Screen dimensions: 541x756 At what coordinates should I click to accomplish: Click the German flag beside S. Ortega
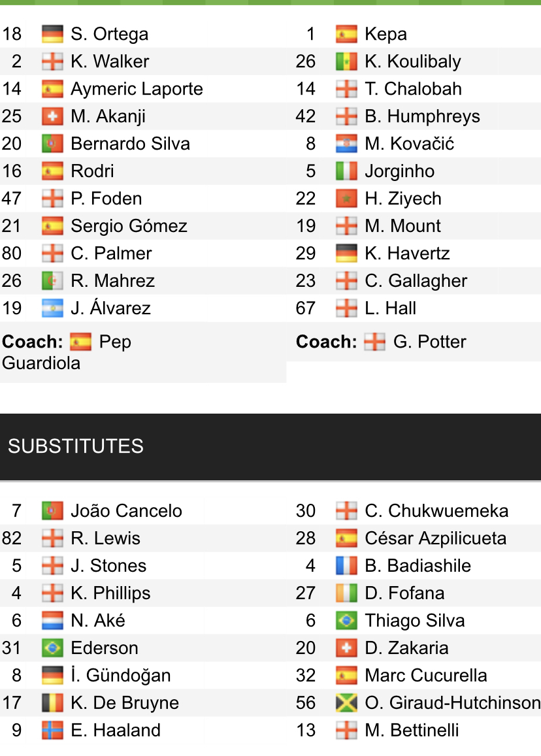(52, 34)
